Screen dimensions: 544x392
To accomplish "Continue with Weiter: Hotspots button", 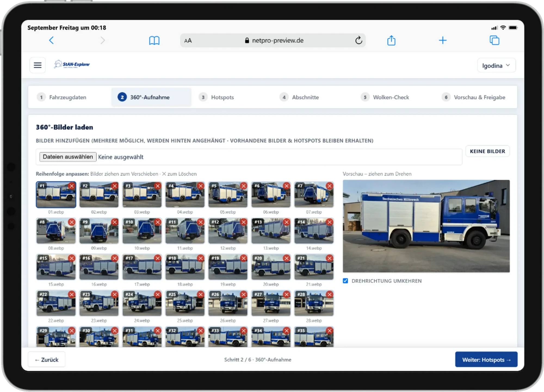I will [x=486, y=360].
